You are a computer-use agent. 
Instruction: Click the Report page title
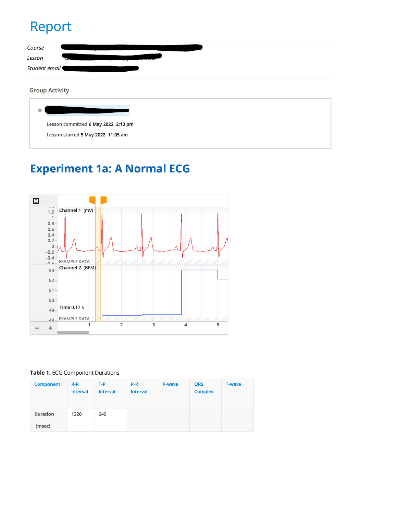tap(51, 26)
